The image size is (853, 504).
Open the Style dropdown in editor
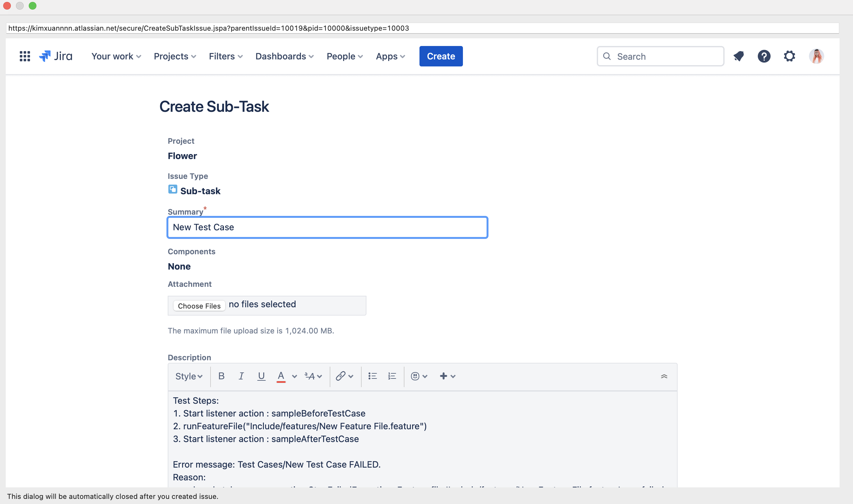pos(188,376)
